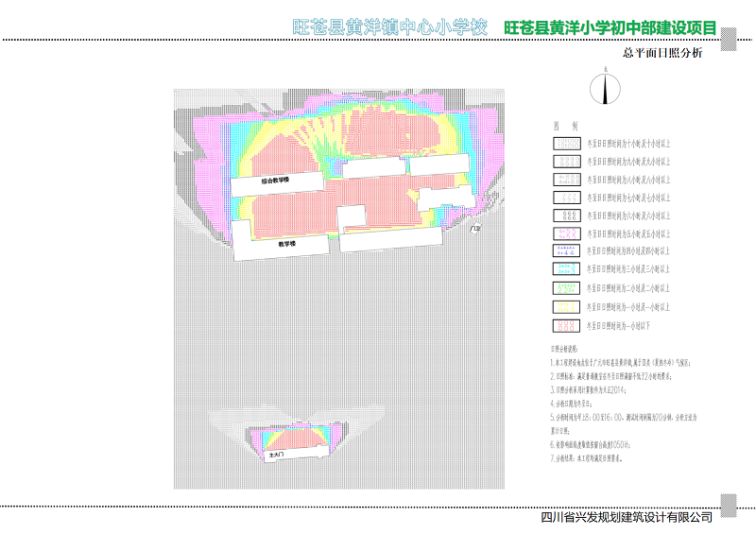Click the seven-hour sunlight legend symbol

(566, 198)
